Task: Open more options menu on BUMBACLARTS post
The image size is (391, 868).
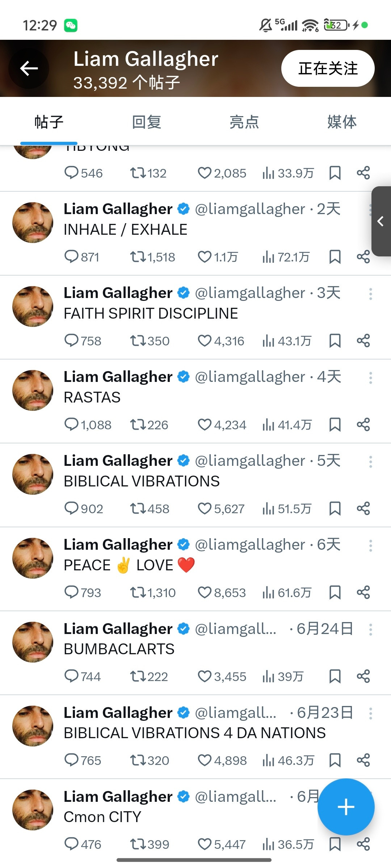Action: [370, 630]
